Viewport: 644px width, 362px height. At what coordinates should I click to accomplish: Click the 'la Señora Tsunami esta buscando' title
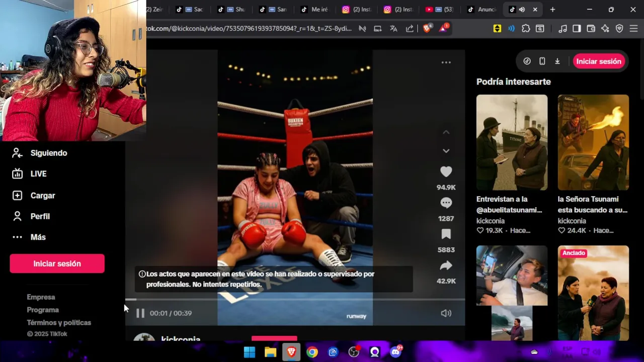593,205
